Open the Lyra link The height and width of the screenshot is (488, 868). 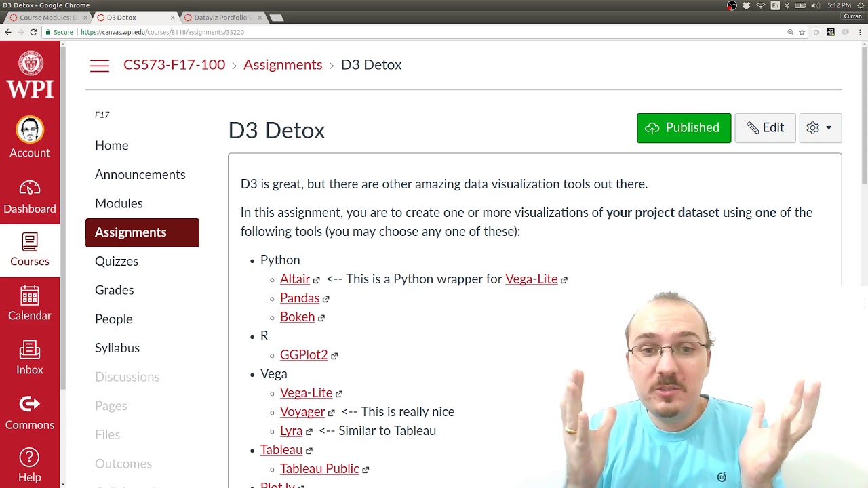[x=291, y=431]
